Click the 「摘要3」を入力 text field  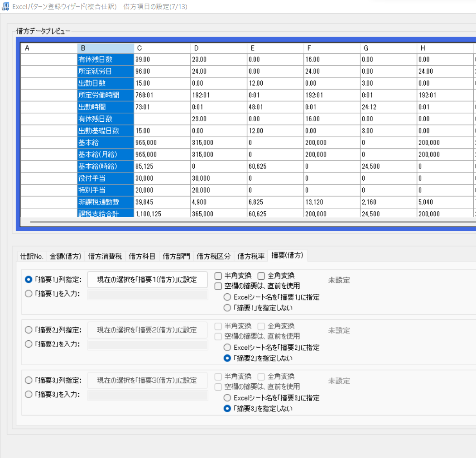[148, 395]
